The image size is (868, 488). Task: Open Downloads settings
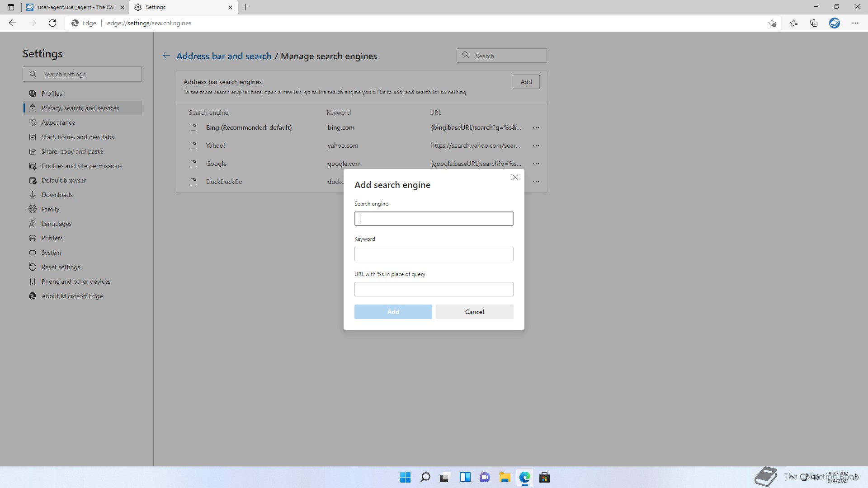click(82, 195)
